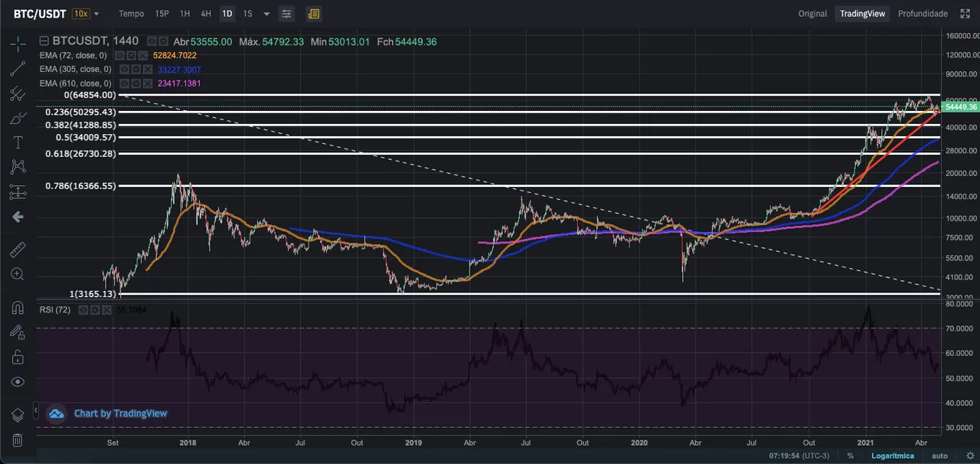Image resolution: width=980 pixels, height=464 pixels.
Task: Select the brush and shapes tool
Action: pos(18,119)
